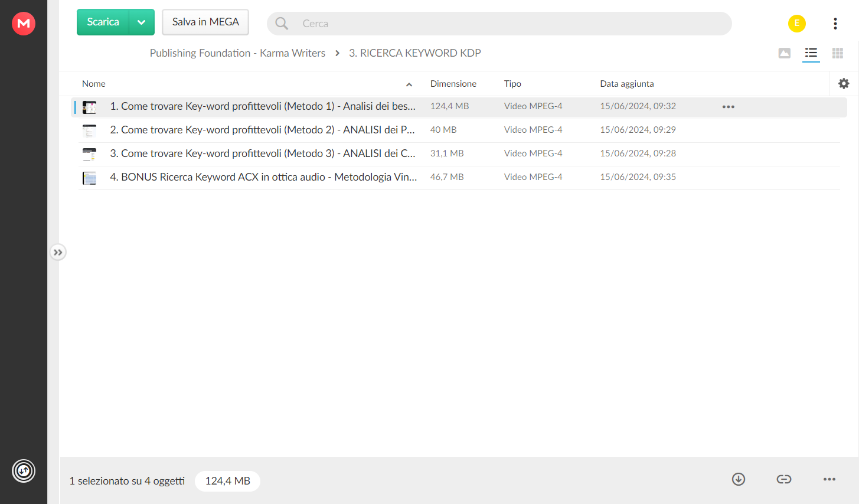859x504 pixels.
Task: Sort by Data aggiunta column header
Action: 627,84
